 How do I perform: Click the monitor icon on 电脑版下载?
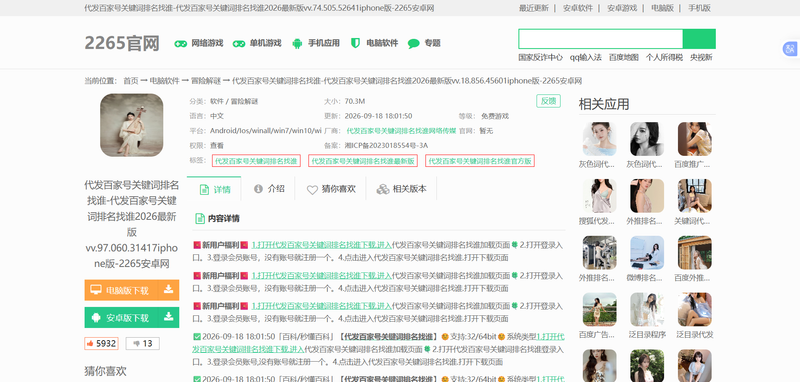click(96, 290)
